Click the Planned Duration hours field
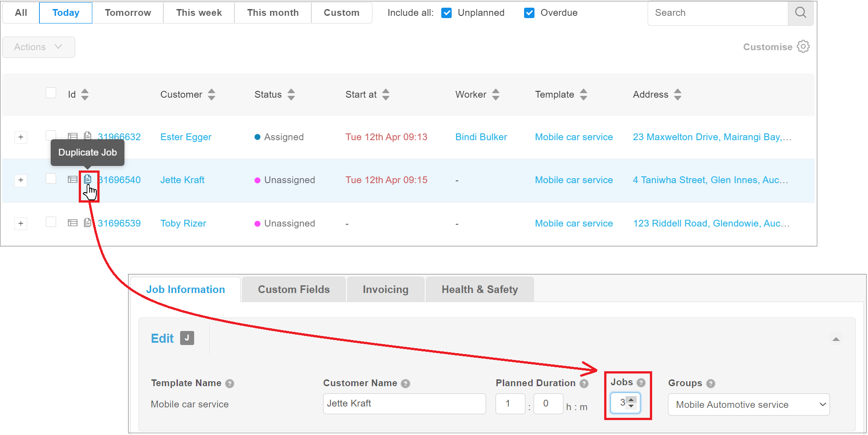Image resolution: width=868 pixels, height=435 pixels. point(510,403)
